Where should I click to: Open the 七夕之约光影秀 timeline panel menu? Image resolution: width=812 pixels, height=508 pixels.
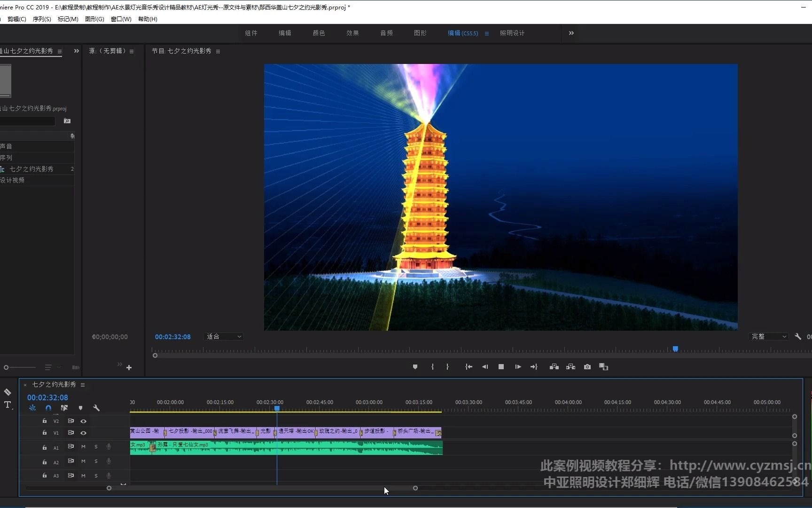pyautogui.click(x=82, y=384)
